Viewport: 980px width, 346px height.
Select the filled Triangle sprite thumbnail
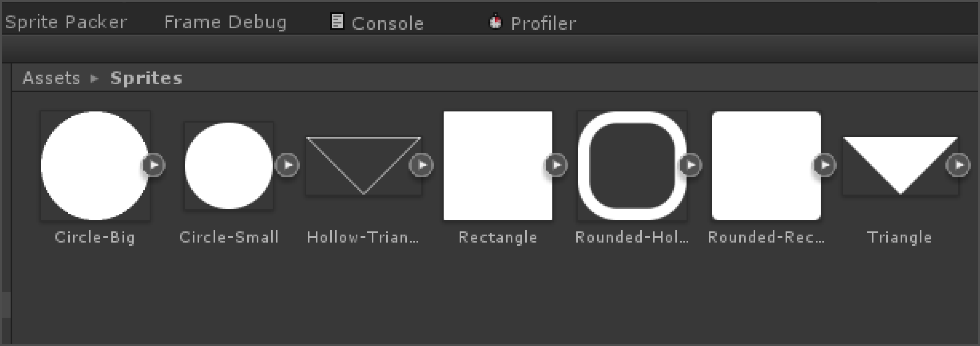tap(900, 166)
